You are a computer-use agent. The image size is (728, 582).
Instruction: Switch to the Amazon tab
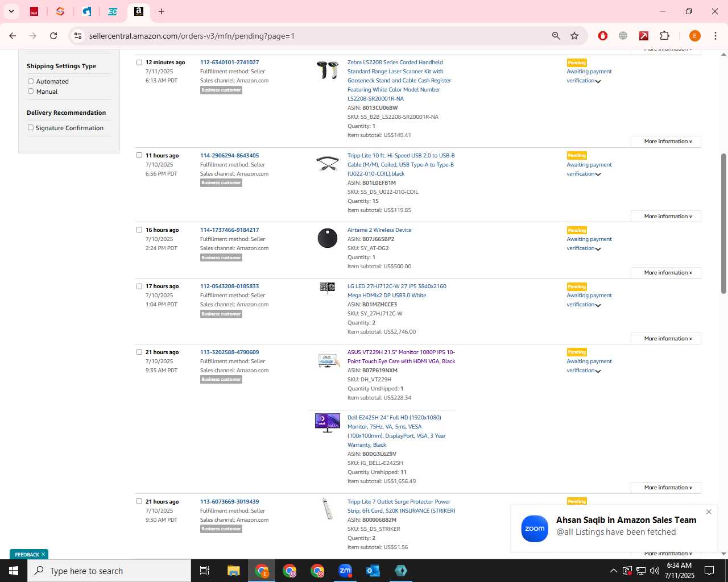coord(139,11)
